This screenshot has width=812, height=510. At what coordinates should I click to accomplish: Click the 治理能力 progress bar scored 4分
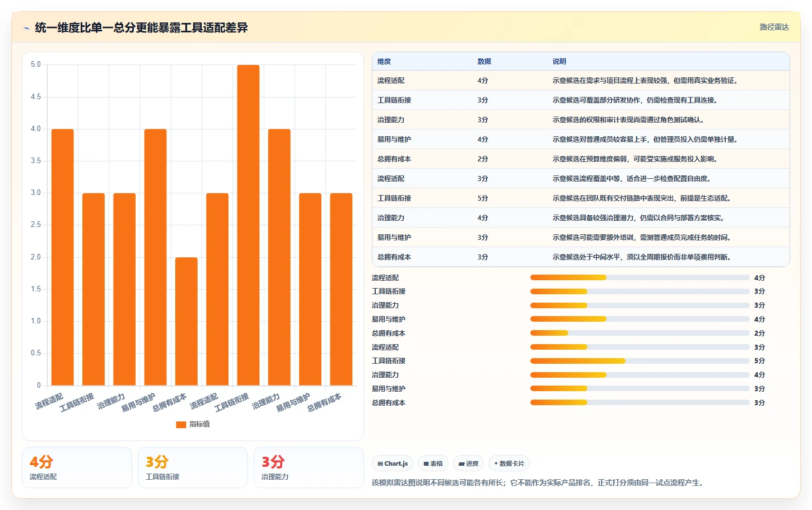640,375
